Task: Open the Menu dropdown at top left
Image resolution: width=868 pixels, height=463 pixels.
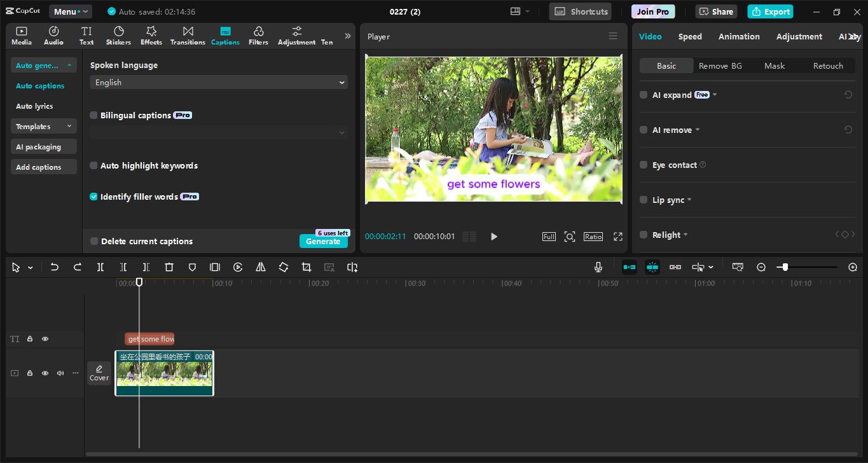Action: (x=70, y=11)
